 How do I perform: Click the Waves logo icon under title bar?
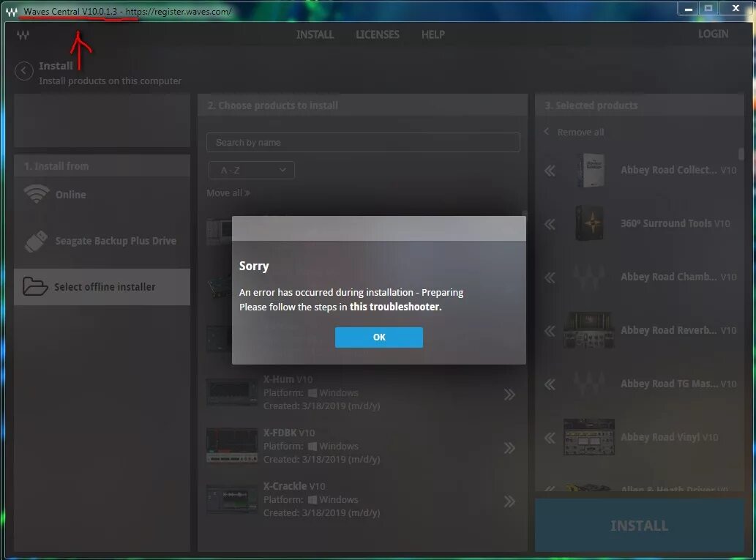(x=23, y=35)
